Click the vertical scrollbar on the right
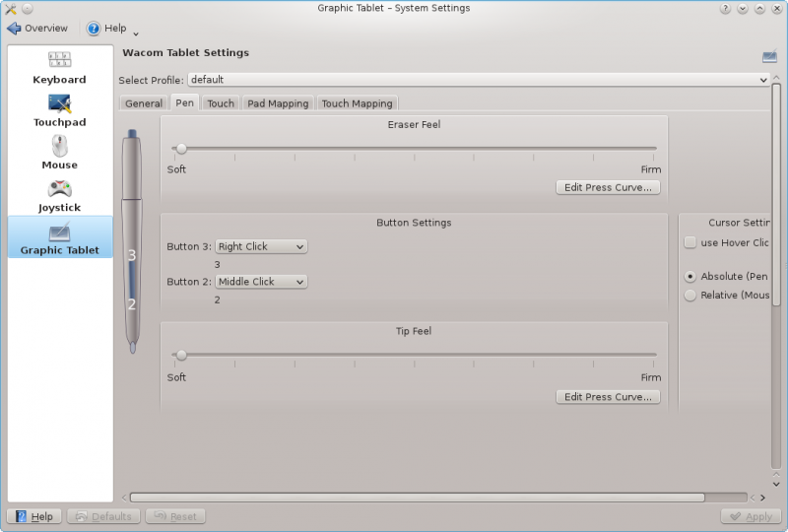The image size is (788, 532). pos(776,194)
